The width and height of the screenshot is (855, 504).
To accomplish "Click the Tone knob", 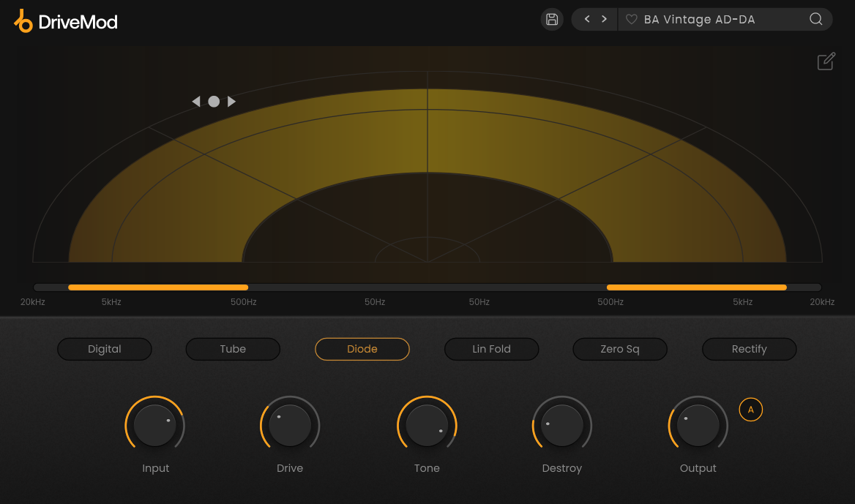I will point(427,426).
